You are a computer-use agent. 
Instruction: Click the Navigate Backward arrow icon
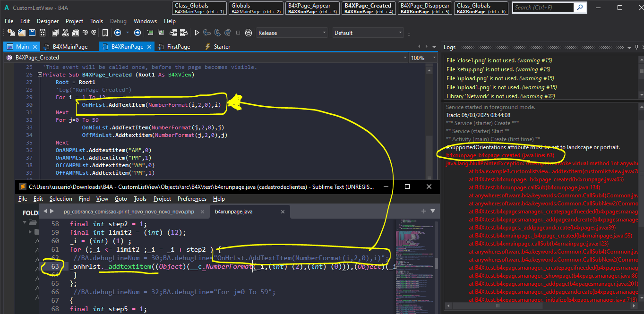pyautogui.click(x=118, y=33)
